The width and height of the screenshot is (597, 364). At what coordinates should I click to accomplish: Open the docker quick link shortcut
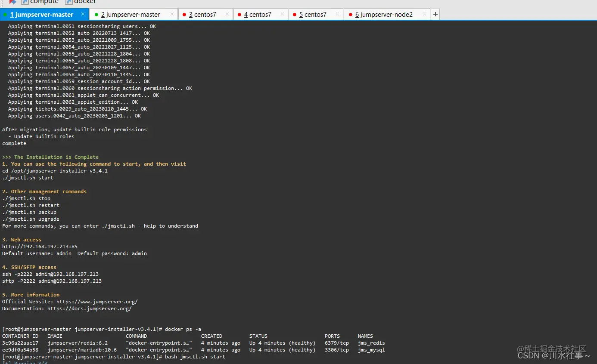[81, 2]
